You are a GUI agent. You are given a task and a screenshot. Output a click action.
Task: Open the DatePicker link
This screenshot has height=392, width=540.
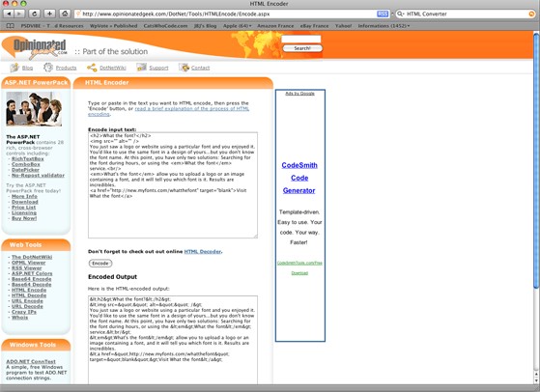pyautogui.click(x=25, y=170)
